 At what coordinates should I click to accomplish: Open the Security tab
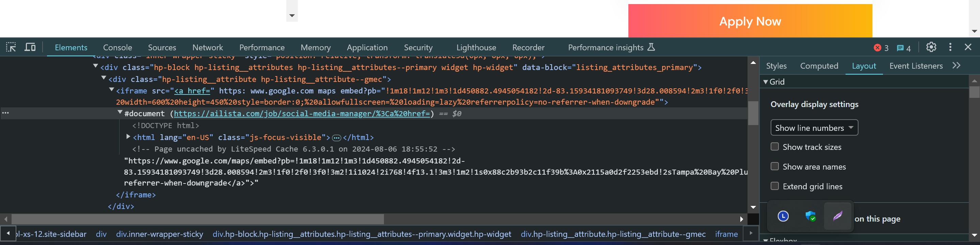point(418,48)
